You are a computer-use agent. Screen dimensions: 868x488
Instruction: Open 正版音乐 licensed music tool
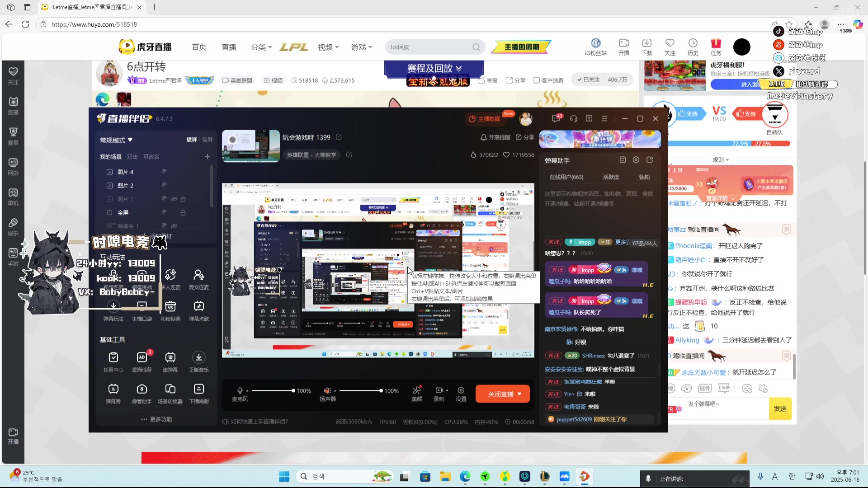click(x=199, y=362)
